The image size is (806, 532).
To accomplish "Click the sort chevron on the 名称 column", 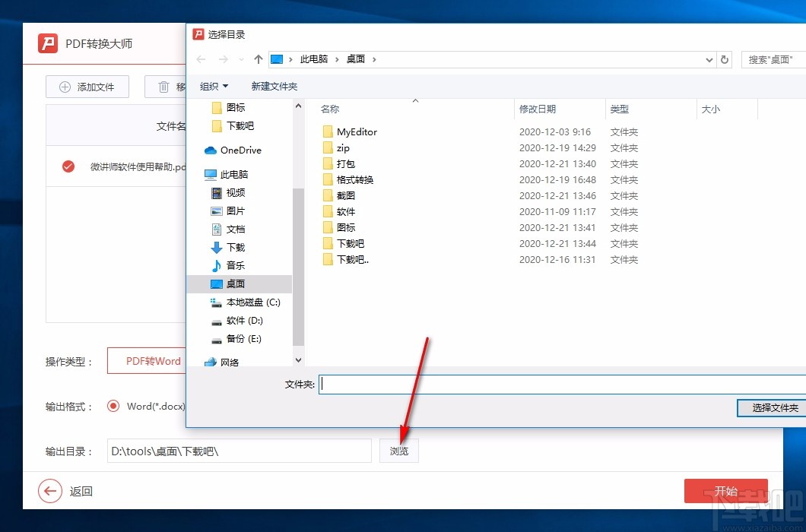I will point(415,100).
